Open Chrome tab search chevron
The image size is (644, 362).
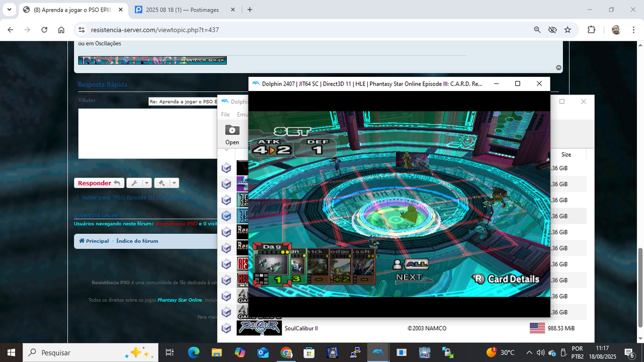point(9,10)
